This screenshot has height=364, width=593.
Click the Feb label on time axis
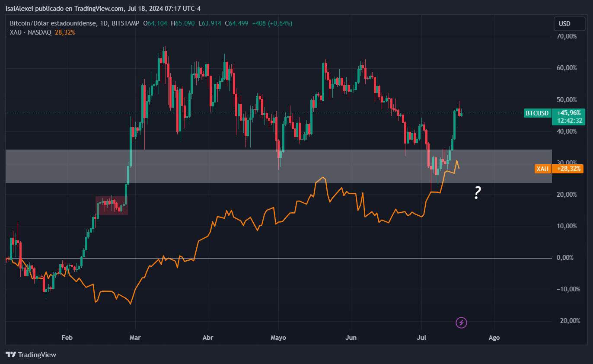(x=67, y=338)
